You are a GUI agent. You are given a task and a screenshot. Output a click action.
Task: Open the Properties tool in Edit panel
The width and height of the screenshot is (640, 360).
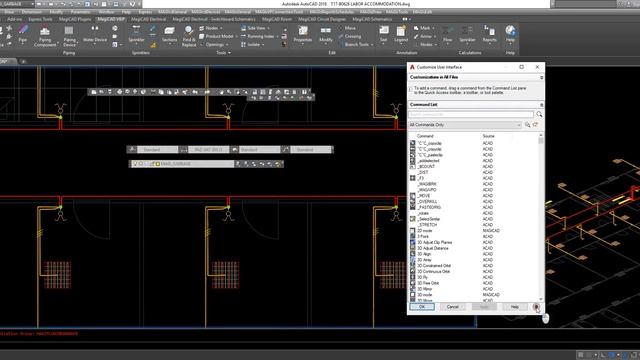coord(302,34)
